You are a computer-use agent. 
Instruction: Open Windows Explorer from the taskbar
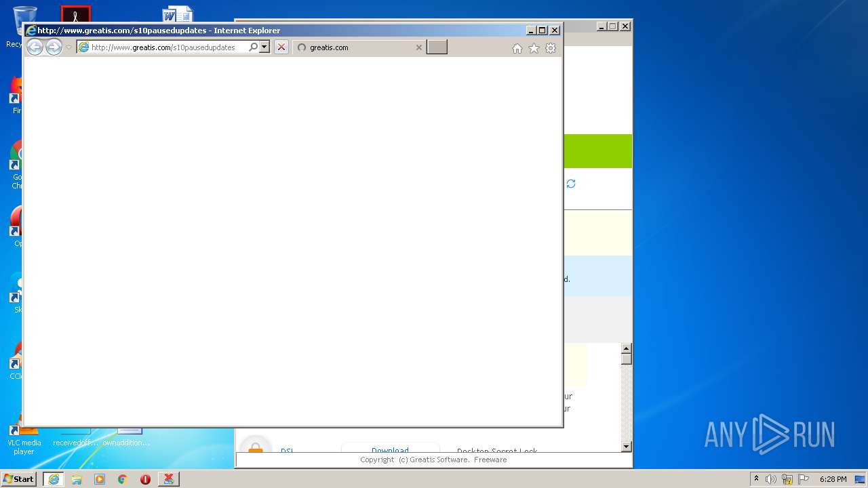[77, 479]
